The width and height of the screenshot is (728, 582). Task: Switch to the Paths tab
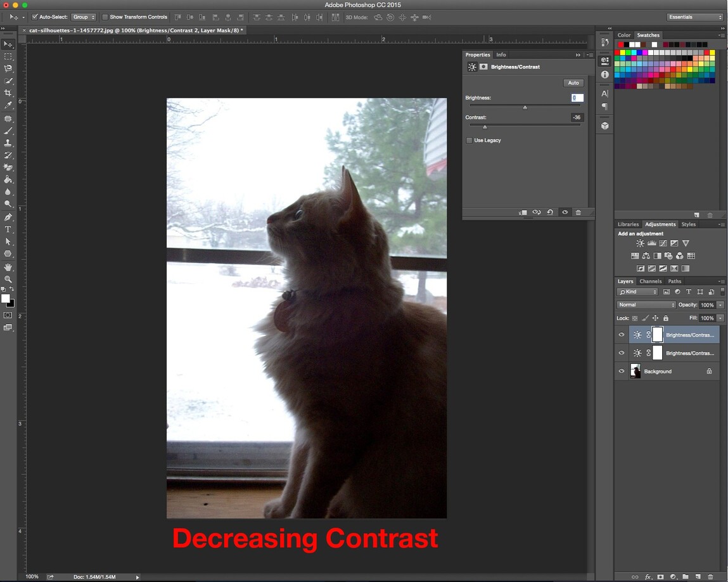[x=675, y=281]
